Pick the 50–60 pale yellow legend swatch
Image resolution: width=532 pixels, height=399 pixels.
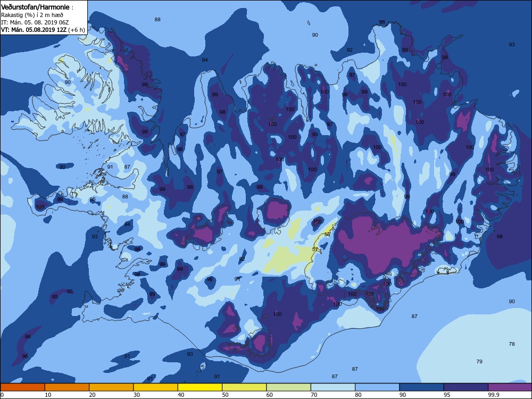tap(244, 387)
